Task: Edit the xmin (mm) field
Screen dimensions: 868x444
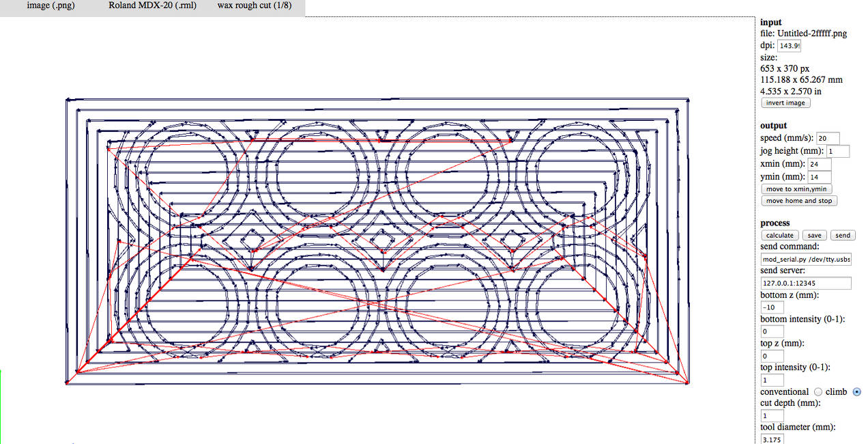Action: 820,165
